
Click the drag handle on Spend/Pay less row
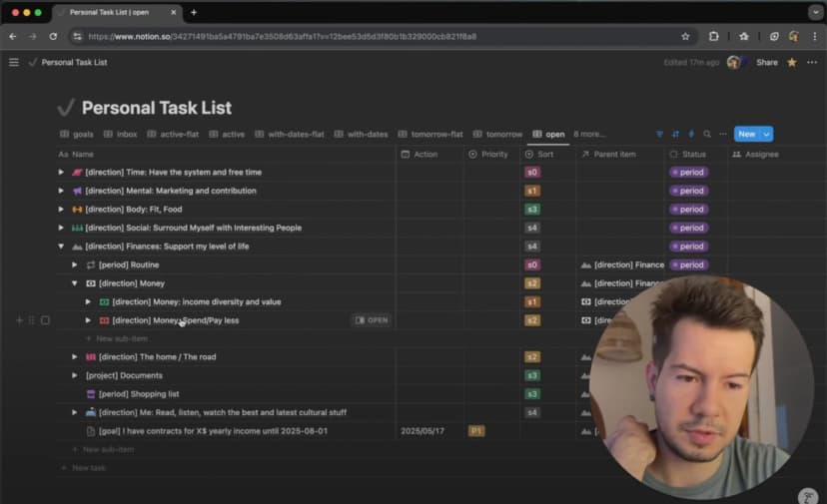click(32, 320)
